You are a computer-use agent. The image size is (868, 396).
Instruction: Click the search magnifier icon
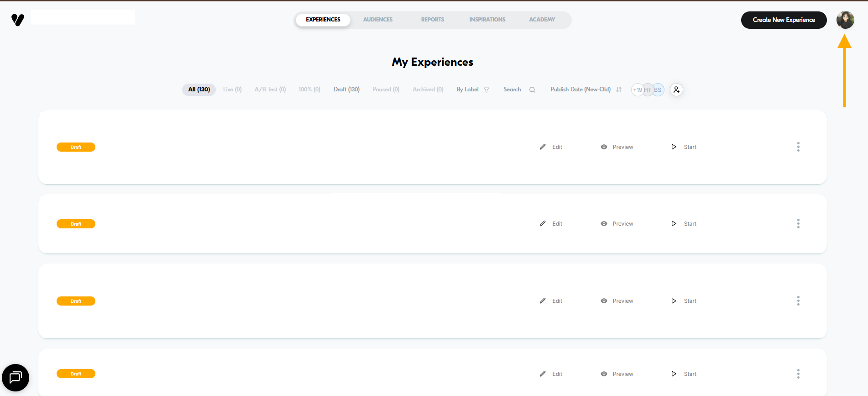point(532,90)
